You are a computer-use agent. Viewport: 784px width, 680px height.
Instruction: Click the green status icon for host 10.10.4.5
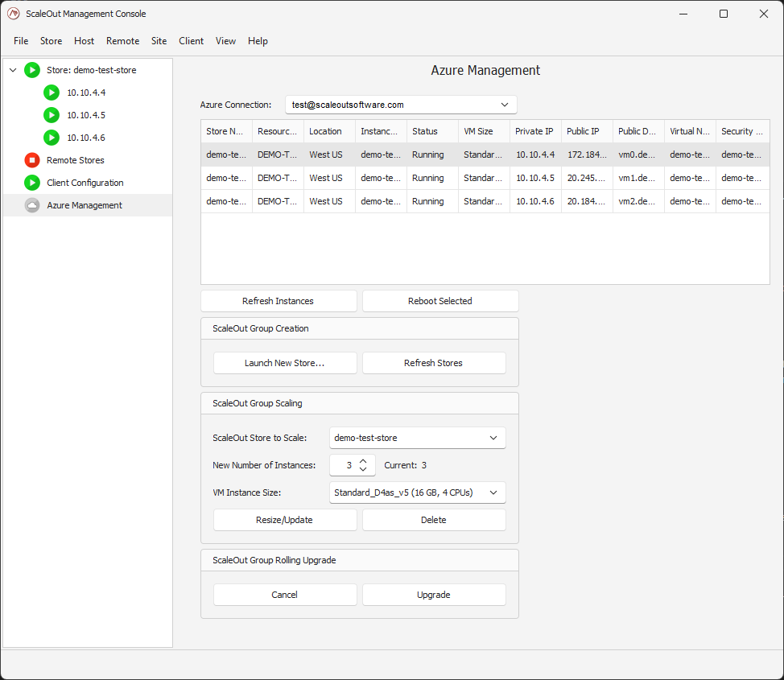pyautogui.click(x=51, y=115)
